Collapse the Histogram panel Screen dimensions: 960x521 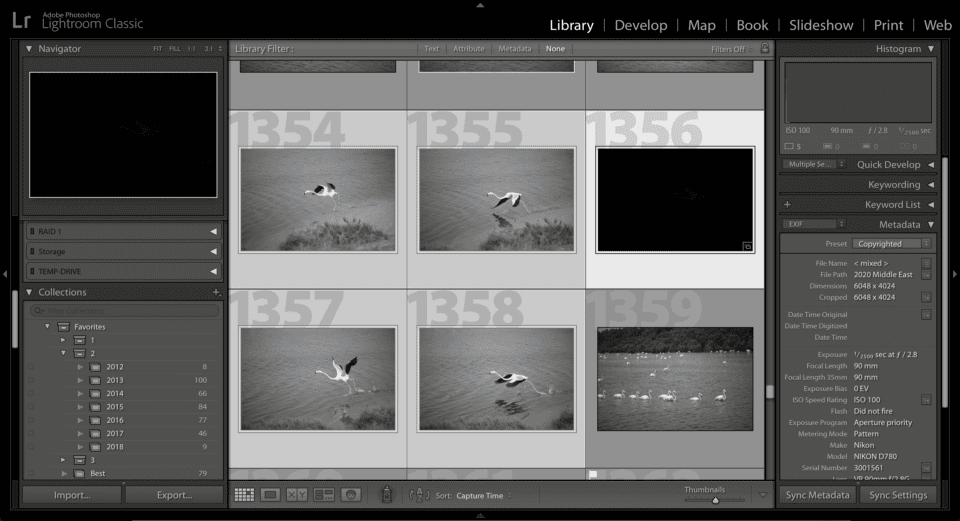(x=931, y=48)
